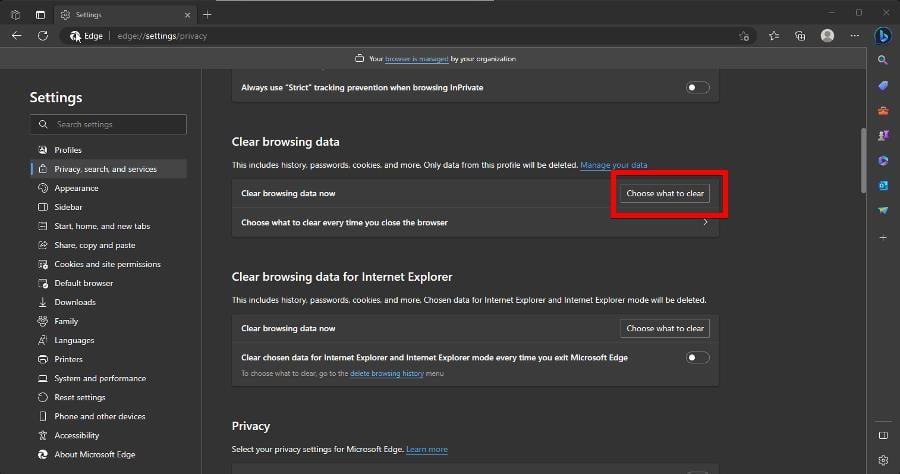The image size is (900, 474).
Task: Open the Languages settings section
Action: [108, 340]
